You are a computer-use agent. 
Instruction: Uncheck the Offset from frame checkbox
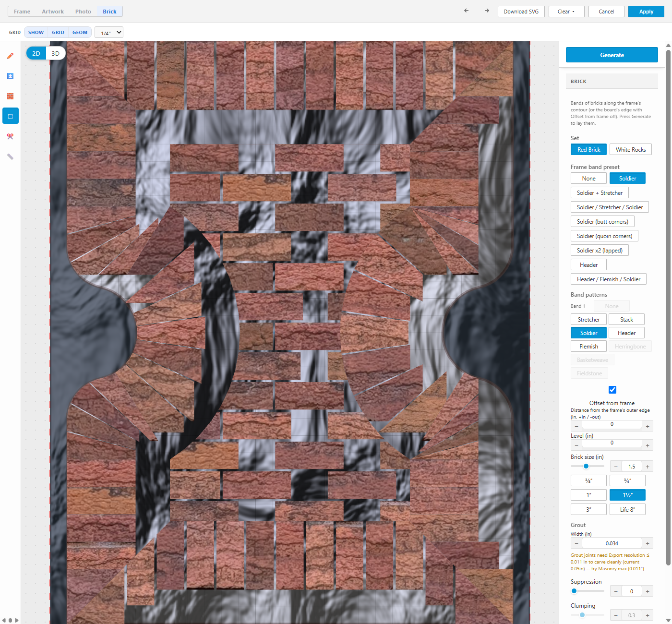click(612, 390)
